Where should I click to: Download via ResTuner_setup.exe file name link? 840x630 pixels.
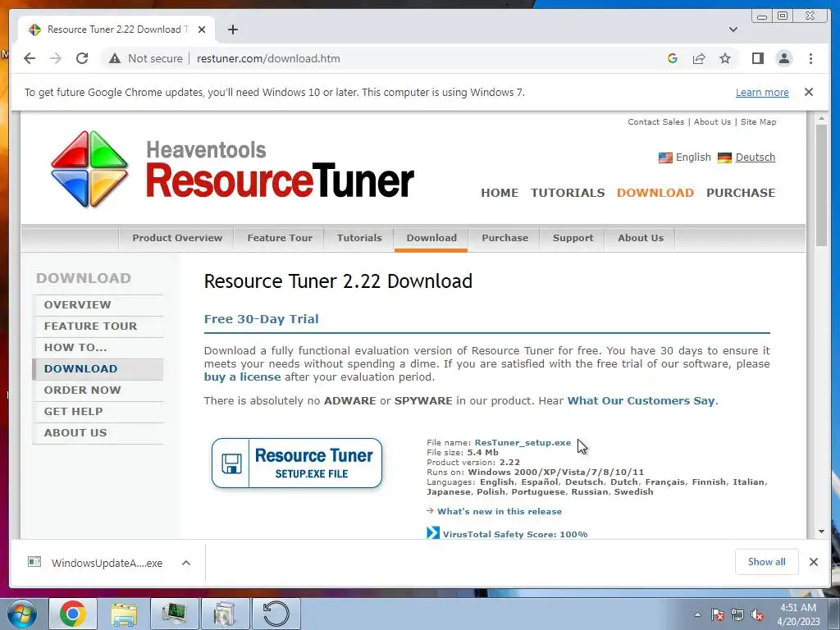(523, 442)
